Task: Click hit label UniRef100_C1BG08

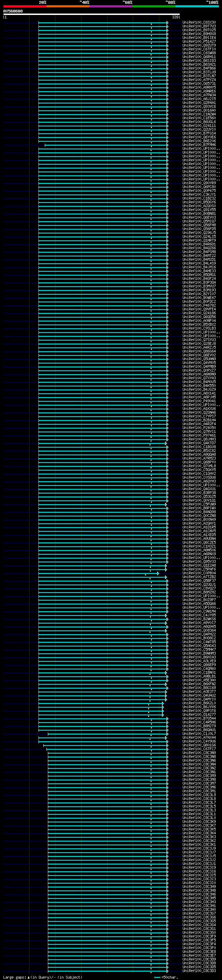Action: point(199,447)
